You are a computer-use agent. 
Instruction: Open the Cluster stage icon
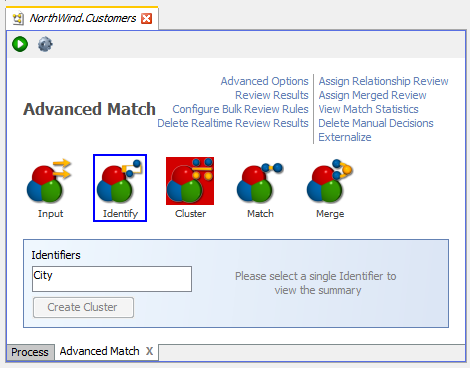pos(190,188)
